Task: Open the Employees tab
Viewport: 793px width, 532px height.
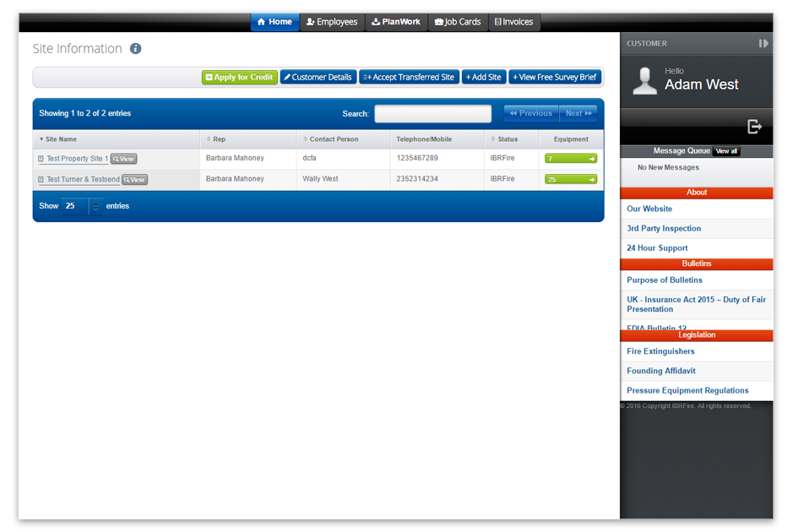Action: 332,22
